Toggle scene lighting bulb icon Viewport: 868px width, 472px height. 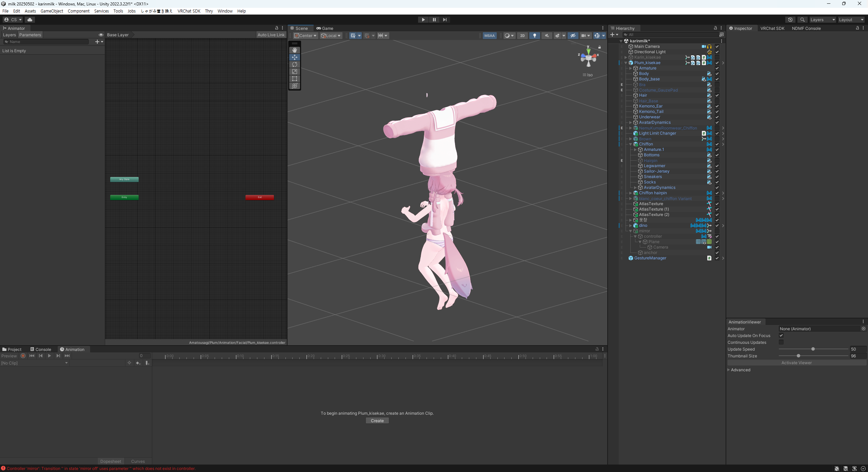tap(534, 36)
